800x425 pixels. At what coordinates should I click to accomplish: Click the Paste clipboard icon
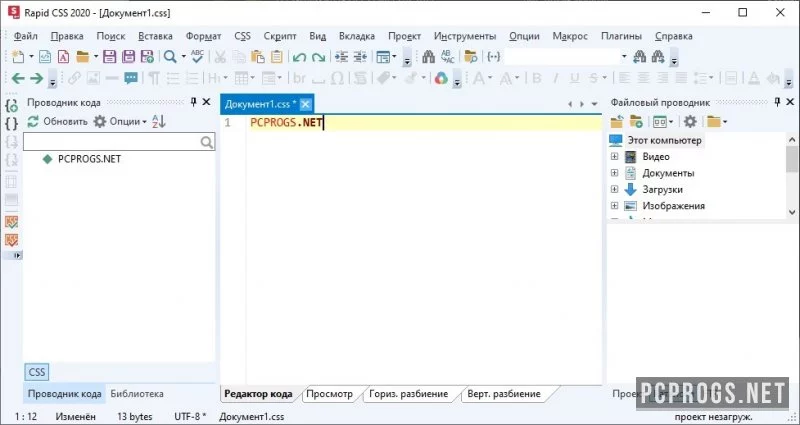coord(258,57)
